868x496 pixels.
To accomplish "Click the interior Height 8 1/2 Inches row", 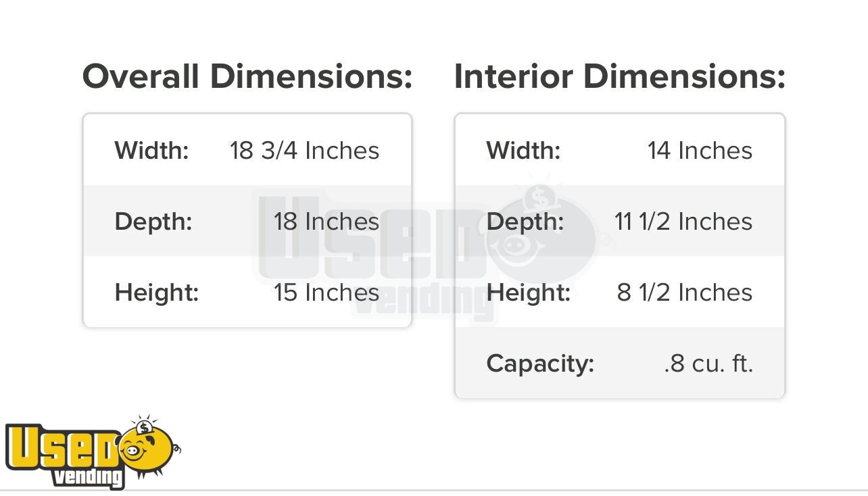I will (619, 292).
